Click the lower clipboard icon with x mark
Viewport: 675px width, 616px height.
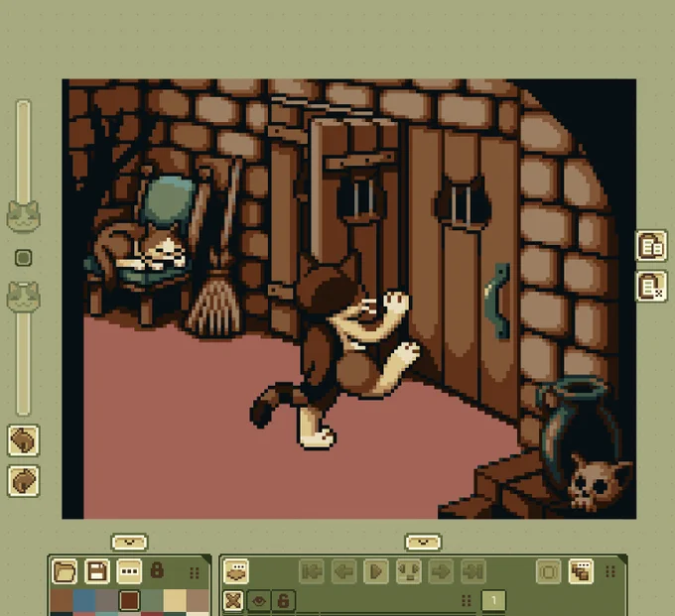click(651, 286)
